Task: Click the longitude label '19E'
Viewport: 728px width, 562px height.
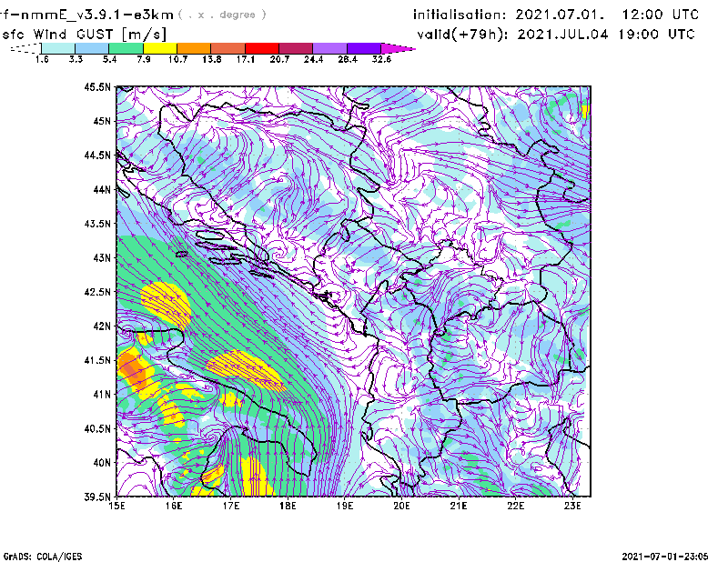Action: pyautogui.click(x=345, y=506)
